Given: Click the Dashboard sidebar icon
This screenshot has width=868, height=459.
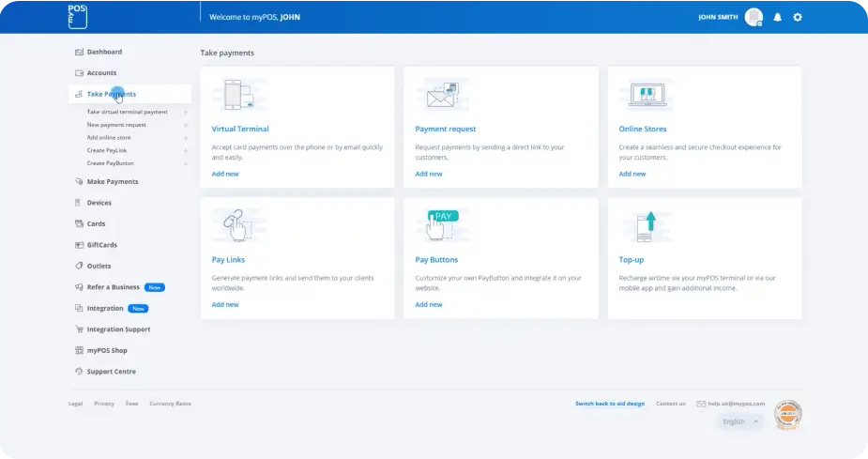Looking at the screenshot, I should click(x=79, y=52).
